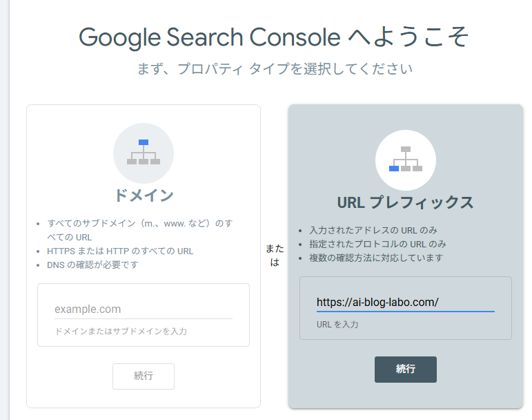Click the HTTPS または HTTP のすべての URL bullet

pos(120,251)
